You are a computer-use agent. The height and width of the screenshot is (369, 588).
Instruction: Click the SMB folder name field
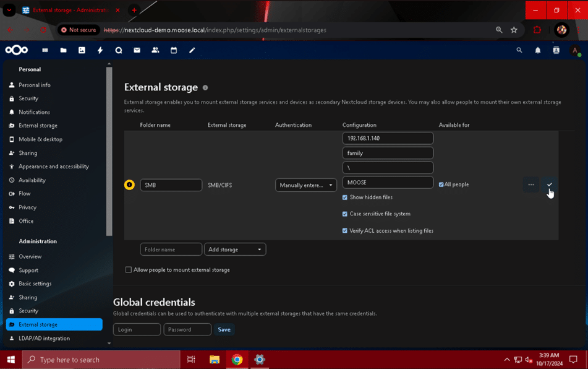pos(171,185)
